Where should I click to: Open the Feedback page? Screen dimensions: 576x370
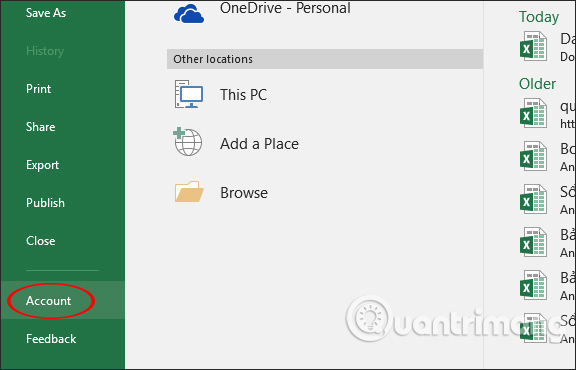click(51, 339)
